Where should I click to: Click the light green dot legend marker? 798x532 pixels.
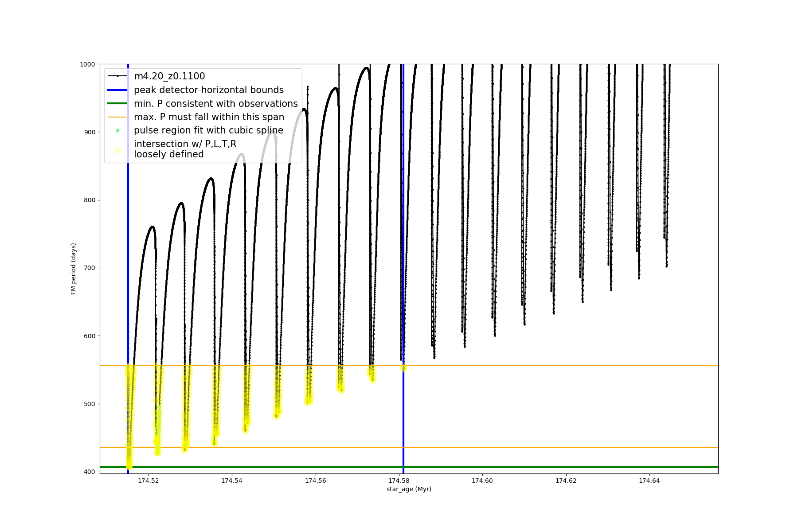pos(117,130)
